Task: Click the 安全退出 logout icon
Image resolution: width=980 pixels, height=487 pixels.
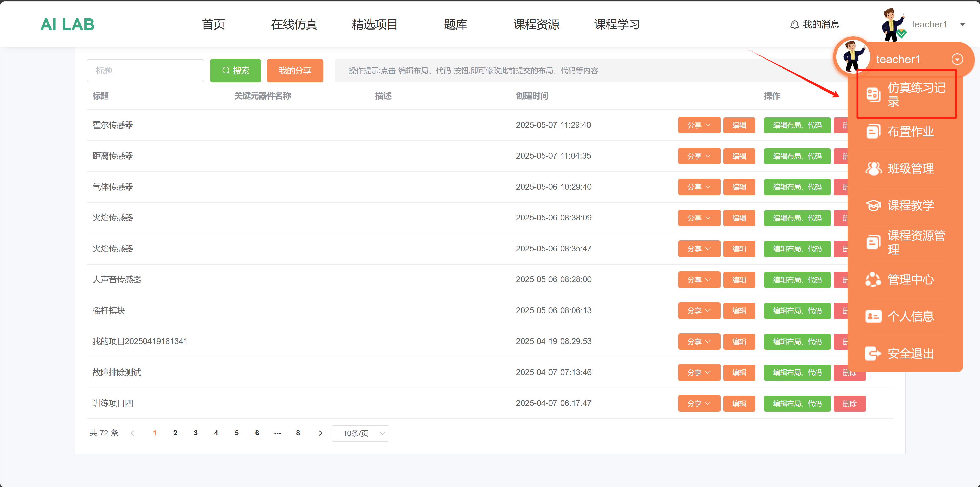Action: pos(873,353)
